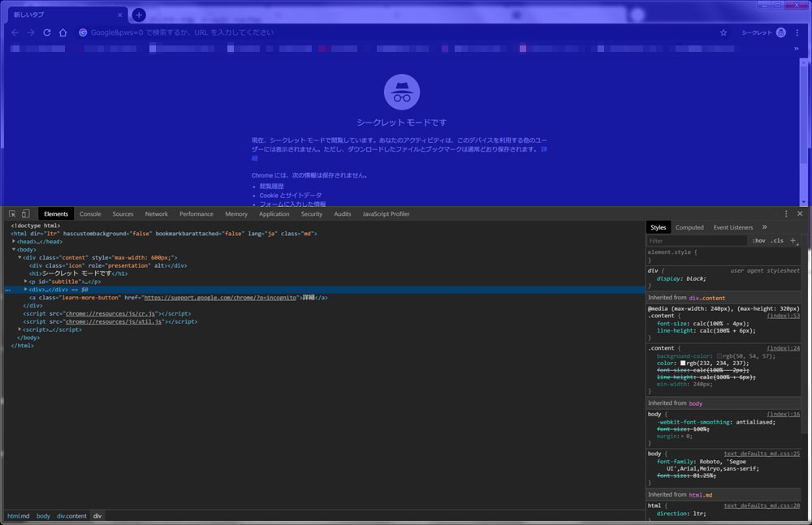The width and height of the screenshot is (812, 525).
Task: Select html.md in breadcrumb bar
Action: (x=18, y=516)
